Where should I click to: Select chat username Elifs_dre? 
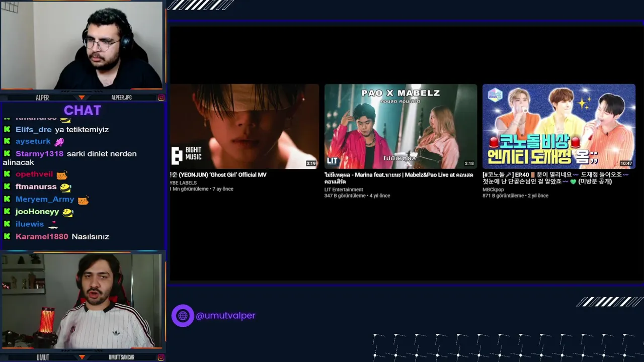(x=34, y=129)
